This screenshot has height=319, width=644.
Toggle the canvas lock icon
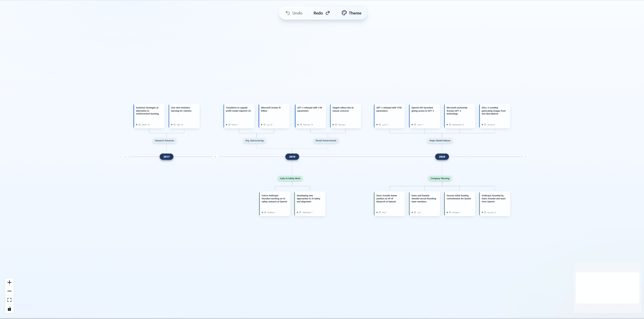pos(9,309)
